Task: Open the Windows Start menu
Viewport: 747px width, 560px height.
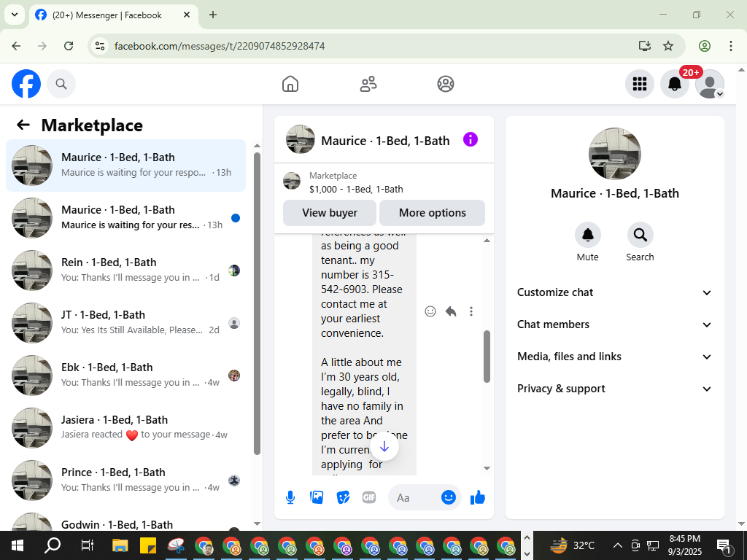Action: click(18, 545)
